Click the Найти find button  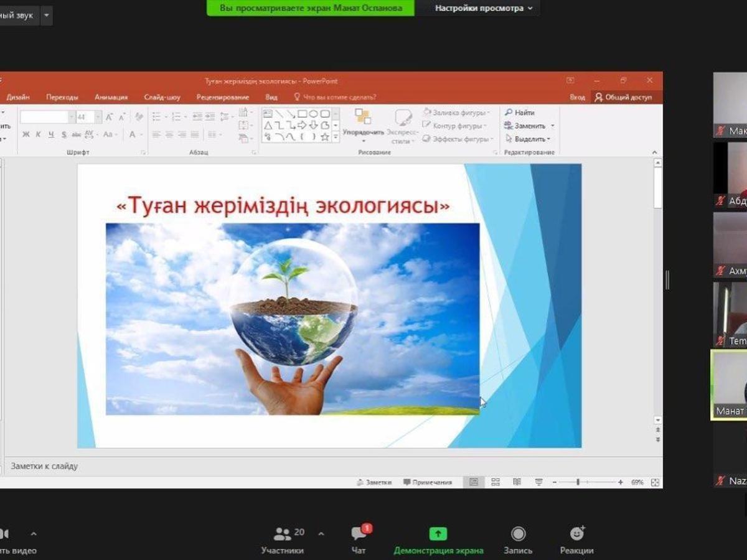[520, 113]
